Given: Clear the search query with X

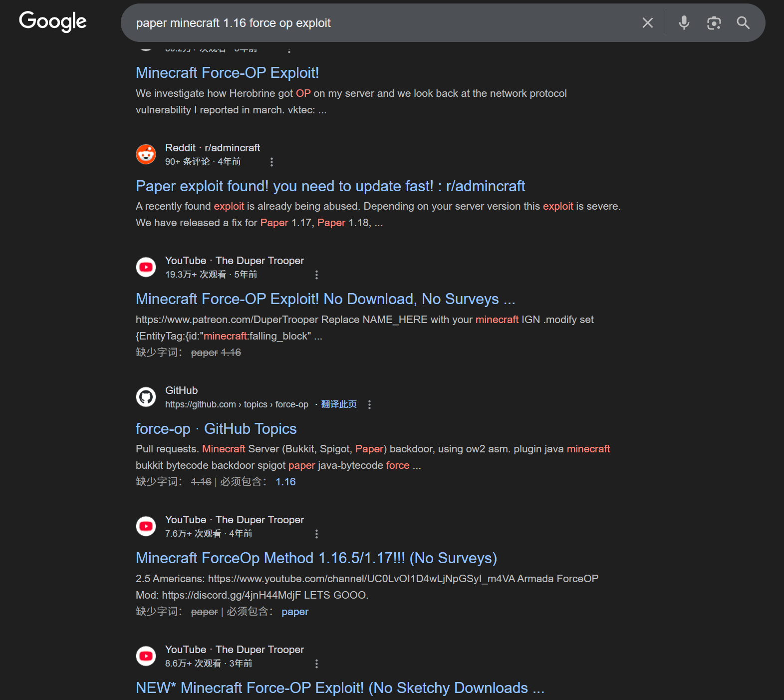Looking at the screenshot, I should (x=647, y=23).
